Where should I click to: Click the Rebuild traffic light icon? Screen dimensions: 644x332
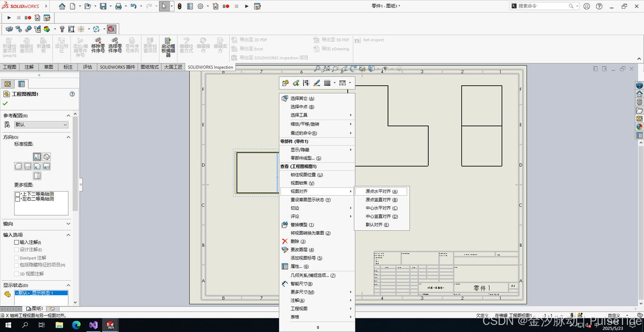tap(180, 7)
